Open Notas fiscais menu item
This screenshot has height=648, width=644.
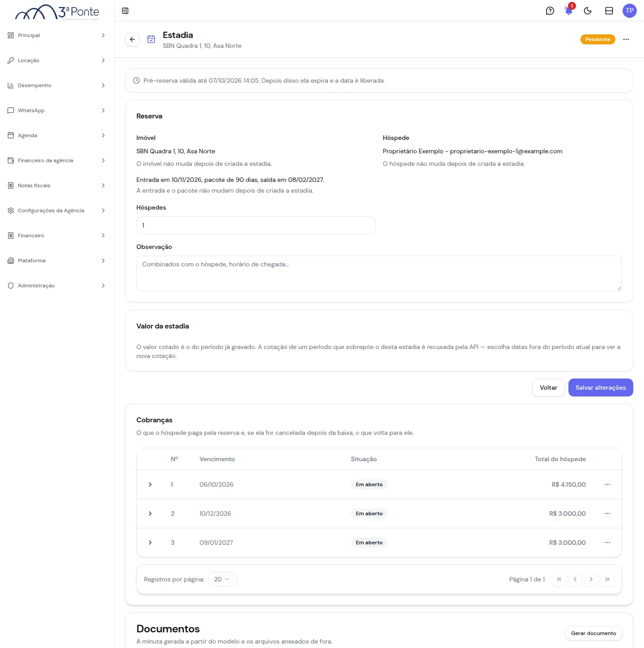[x=57, y=185]
